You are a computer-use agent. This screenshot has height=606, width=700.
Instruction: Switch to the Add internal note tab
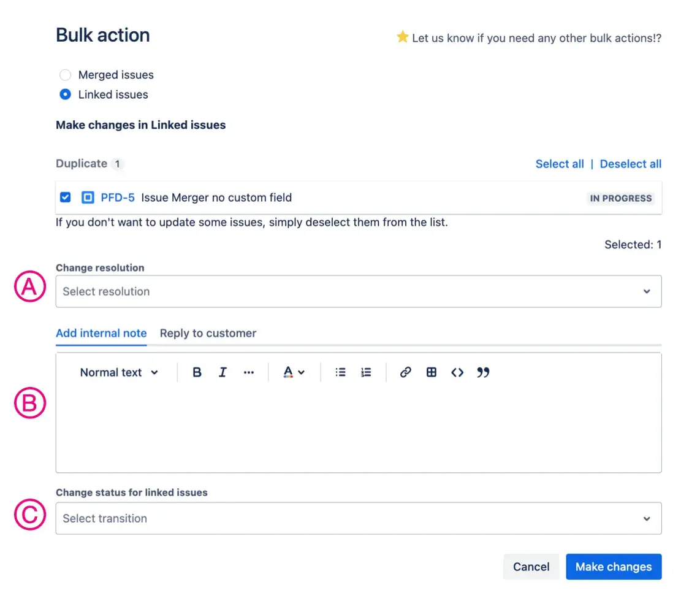click(101, 333)
